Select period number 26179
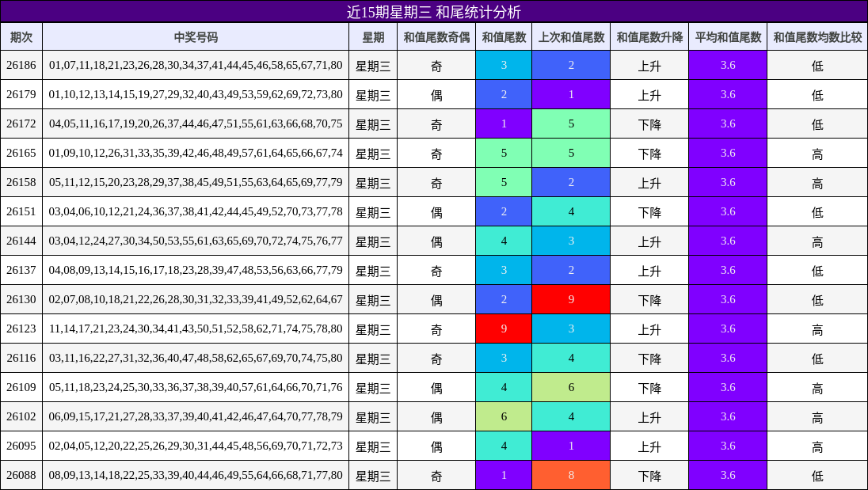Viewport: 868px width, 490px height. (x=21, y=94)
